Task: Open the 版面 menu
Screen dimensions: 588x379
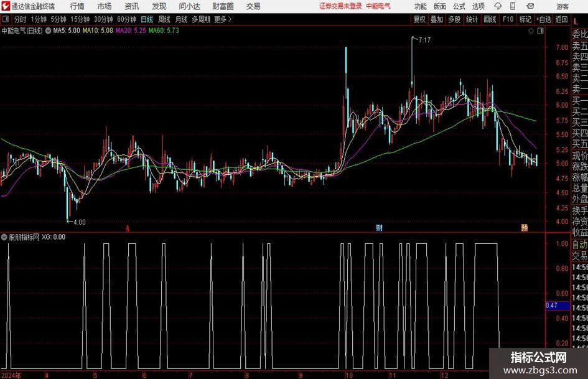Action: point(439,6)
